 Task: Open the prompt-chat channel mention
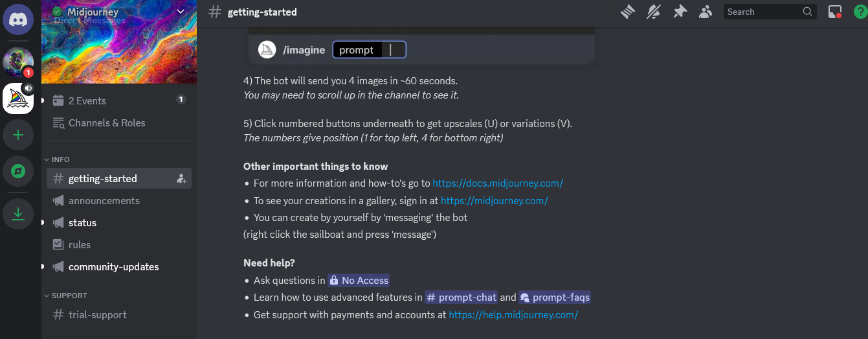(461, 298)
